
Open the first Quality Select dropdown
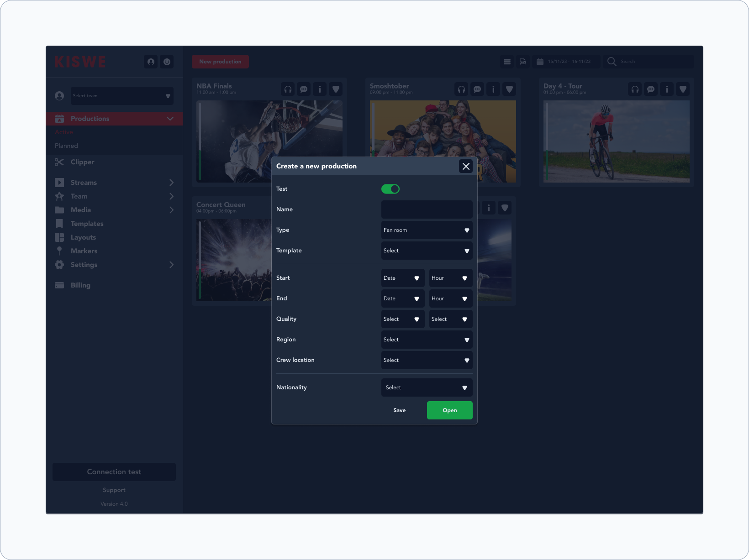403,319
